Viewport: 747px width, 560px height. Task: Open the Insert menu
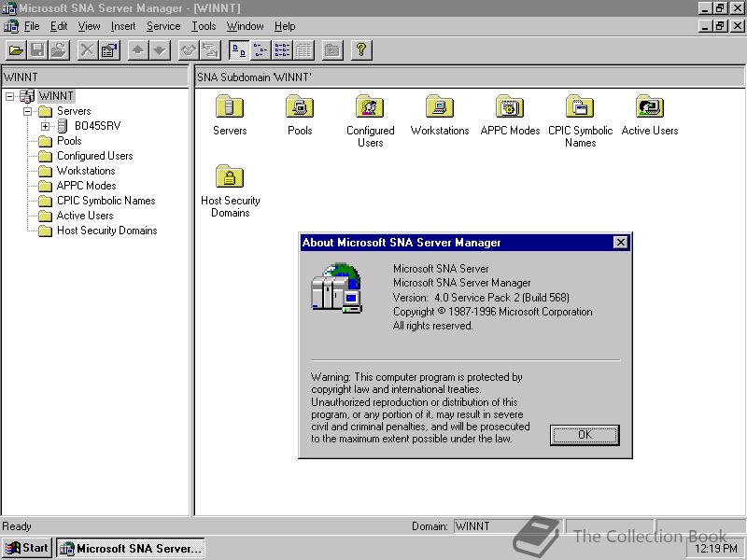123,26
